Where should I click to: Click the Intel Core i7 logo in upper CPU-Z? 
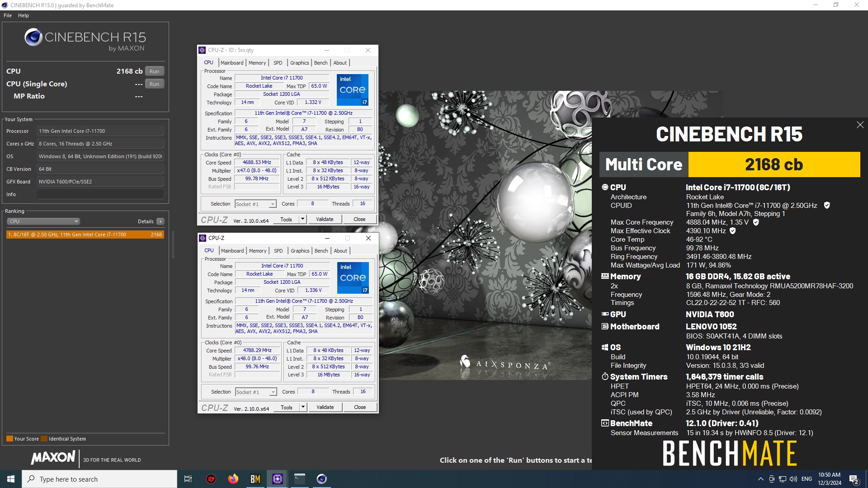pyautogui.click(x=353, y=89)
